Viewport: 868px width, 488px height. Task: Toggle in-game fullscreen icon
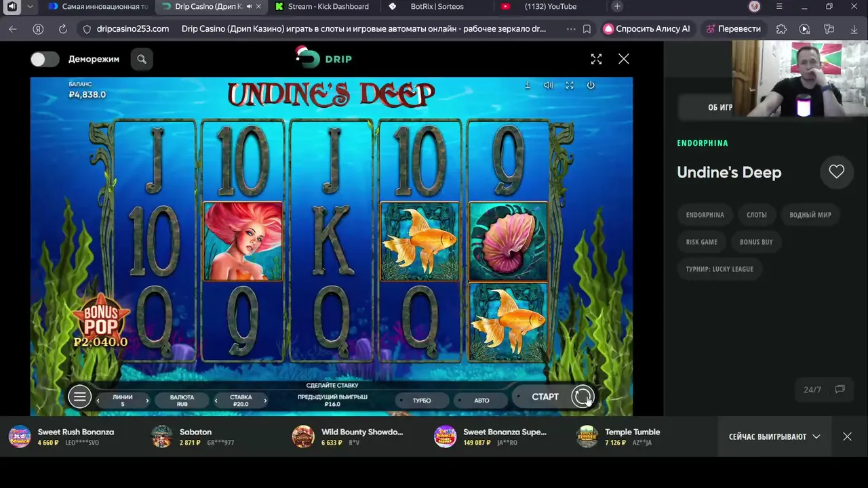[570, 85]
